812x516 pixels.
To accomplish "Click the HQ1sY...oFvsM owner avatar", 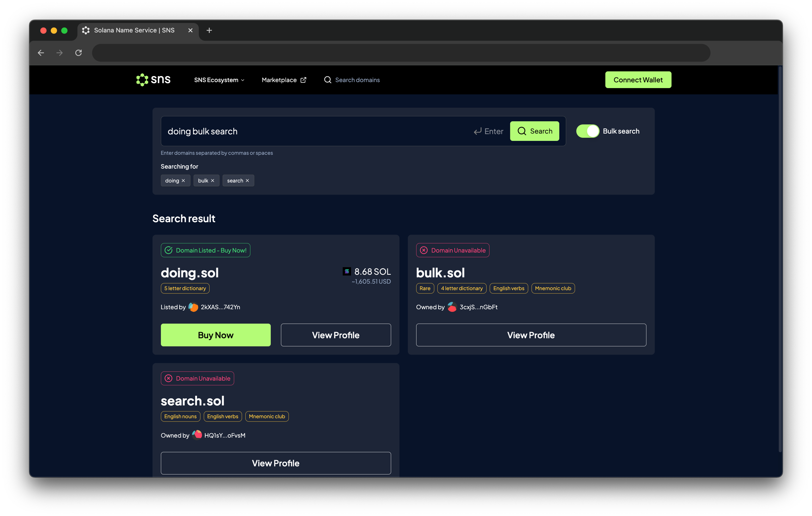I will pyautogui.click(x=197, y=435).
